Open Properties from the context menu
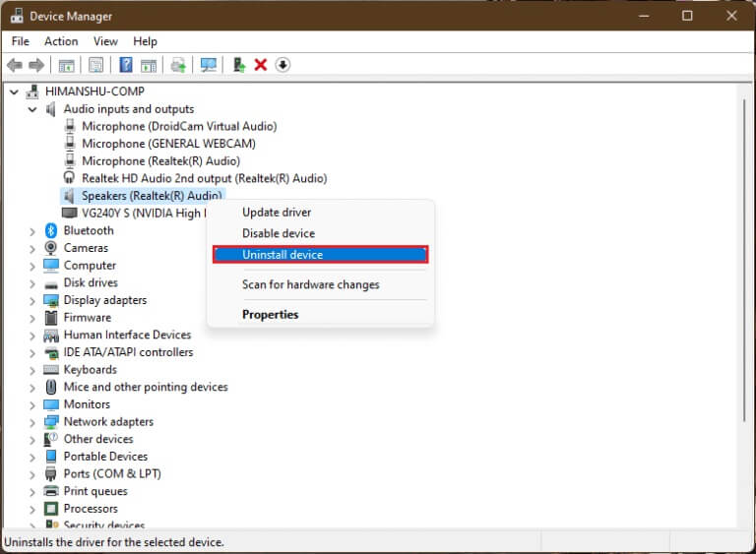 (x=320, y=314)
